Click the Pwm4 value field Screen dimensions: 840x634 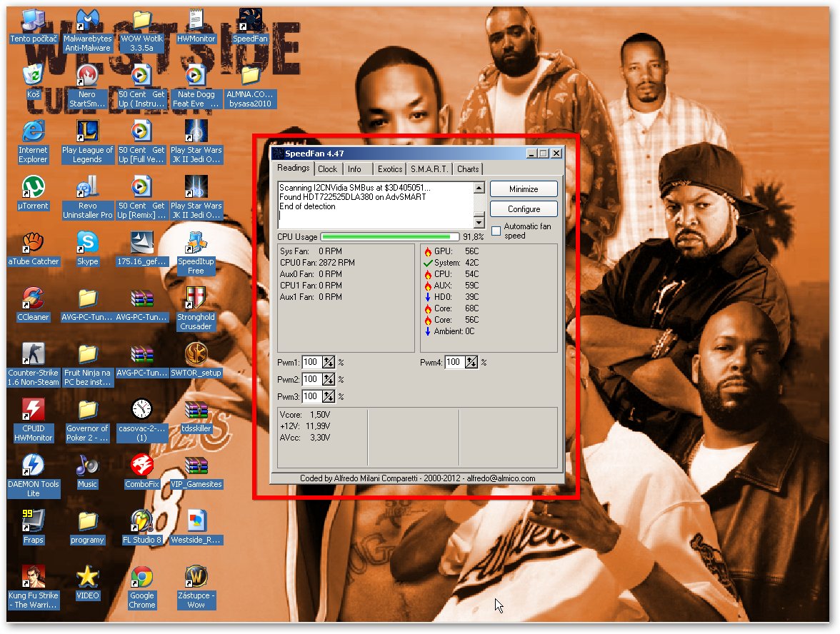[x=455, y=363]
